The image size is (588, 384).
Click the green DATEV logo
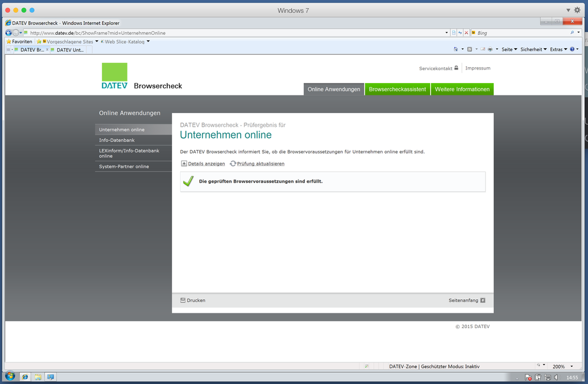pyautogui.click(x=114, y=76)
